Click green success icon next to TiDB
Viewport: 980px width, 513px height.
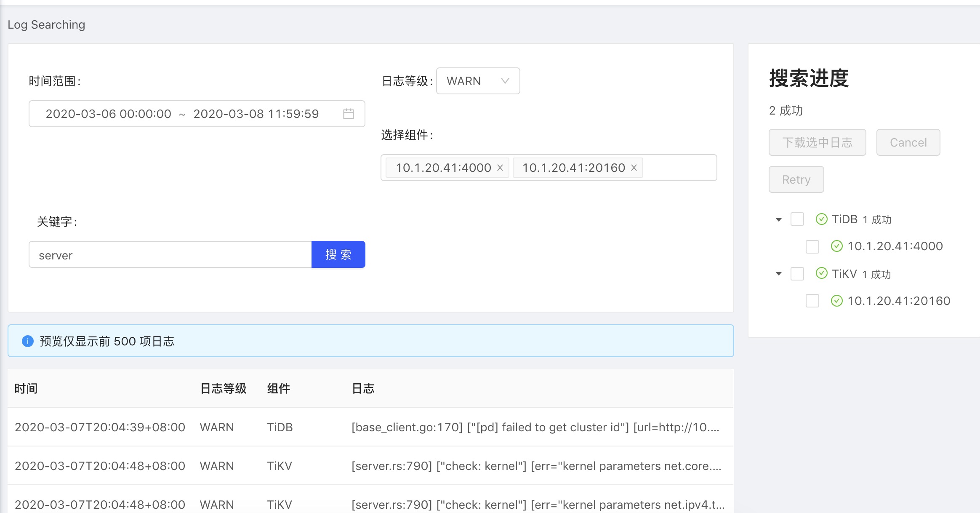point(821,219)
